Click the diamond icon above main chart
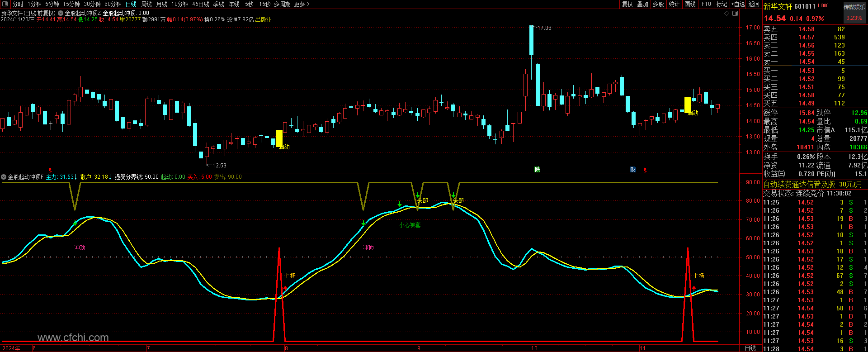The width and height of the screenshot is (868, 352). tap(727, 14)
